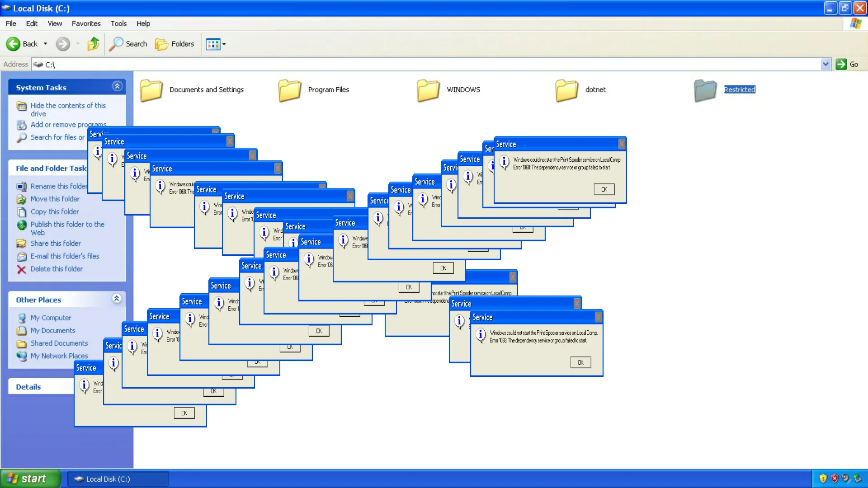Image resolution: width=868 pixels, height=488 pixels.
Task: Click the Back navigation arrow icon
Action: [x=13, y=43]
